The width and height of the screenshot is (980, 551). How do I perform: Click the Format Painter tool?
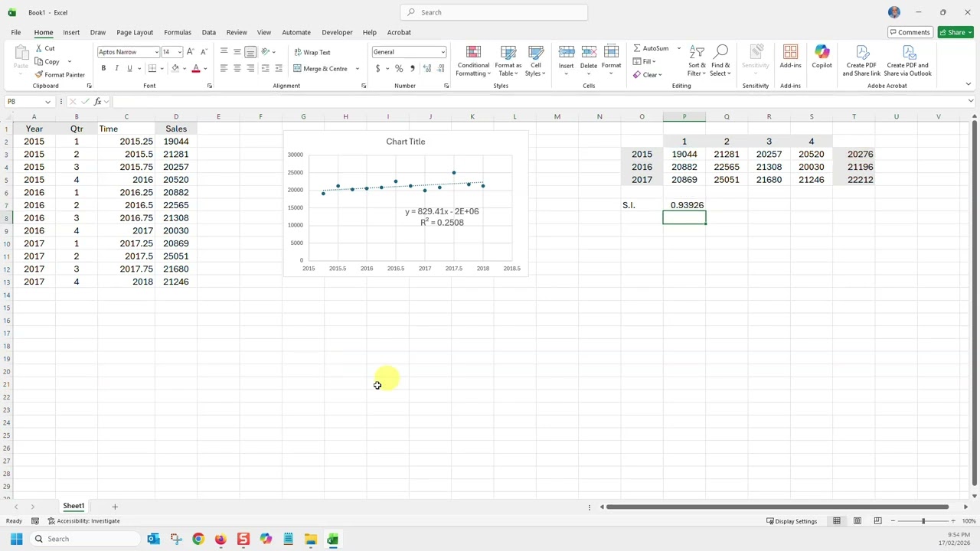(60, 75)
